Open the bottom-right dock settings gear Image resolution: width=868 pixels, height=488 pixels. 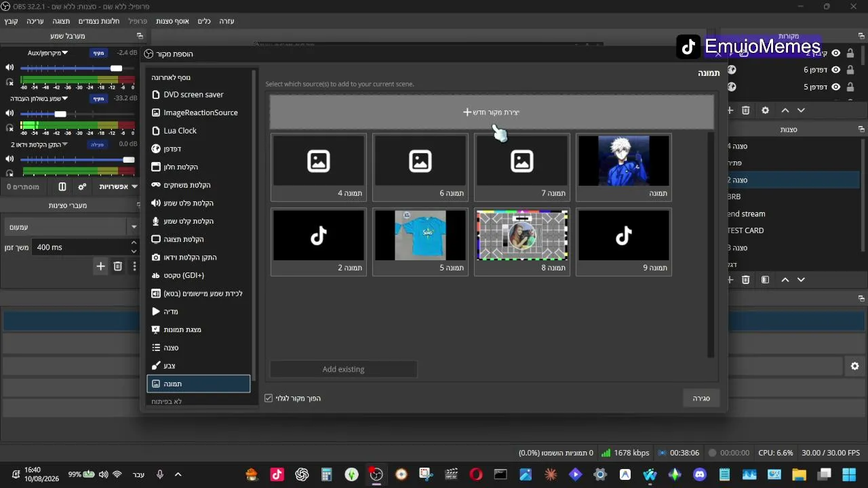tap(855, 366)
